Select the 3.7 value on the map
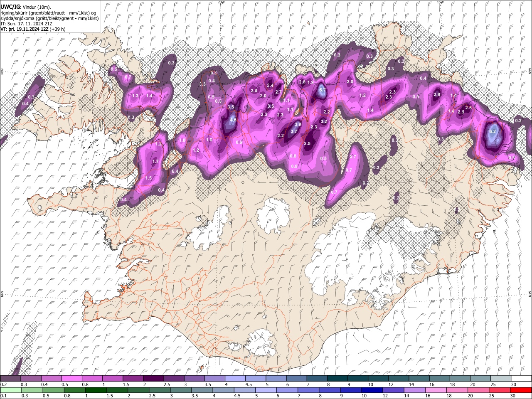Screen dimensions: 532x399 click(294, 131)
